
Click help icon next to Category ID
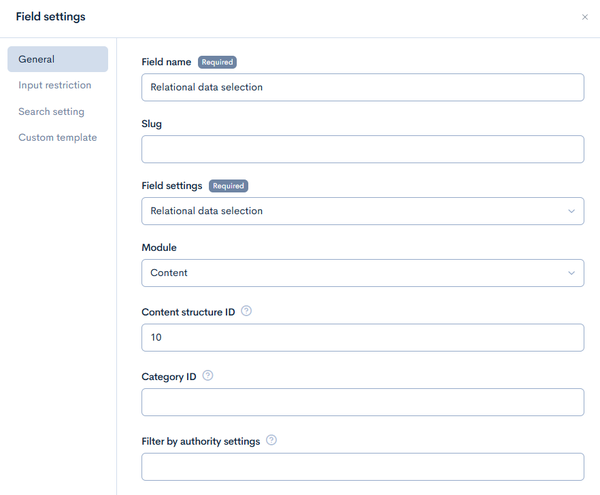click(207, 376)
